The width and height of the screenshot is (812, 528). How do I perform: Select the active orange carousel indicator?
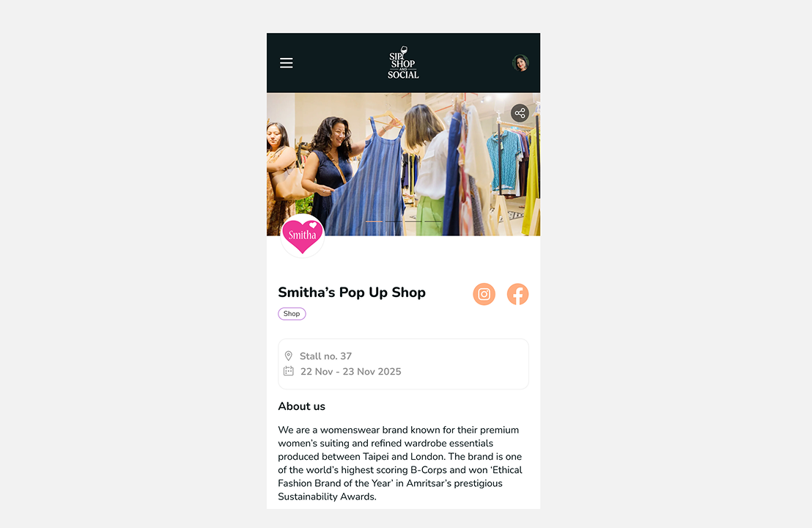(374, 221)
